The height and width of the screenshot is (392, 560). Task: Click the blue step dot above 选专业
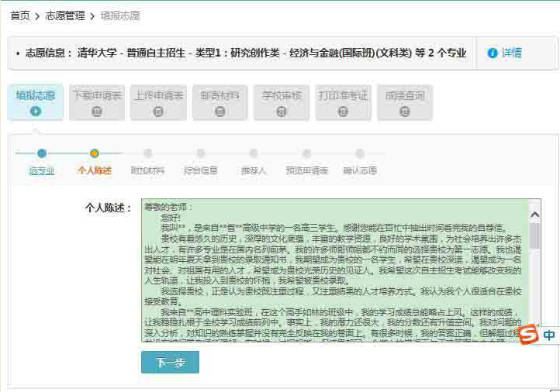(42, 153)
